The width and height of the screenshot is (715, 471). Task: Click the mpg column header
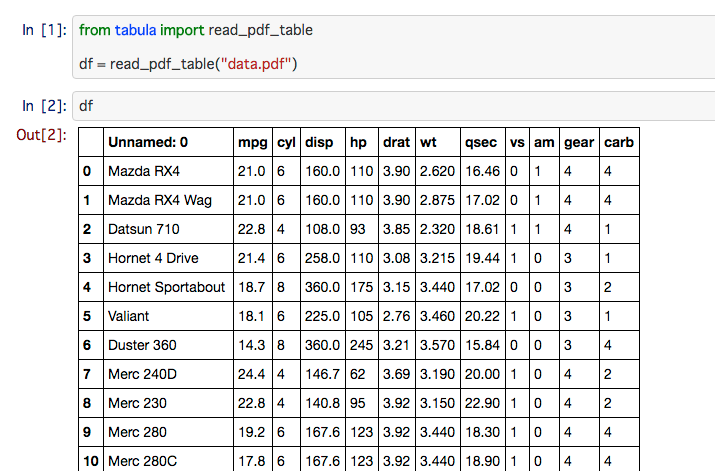[x=253, y=142]
